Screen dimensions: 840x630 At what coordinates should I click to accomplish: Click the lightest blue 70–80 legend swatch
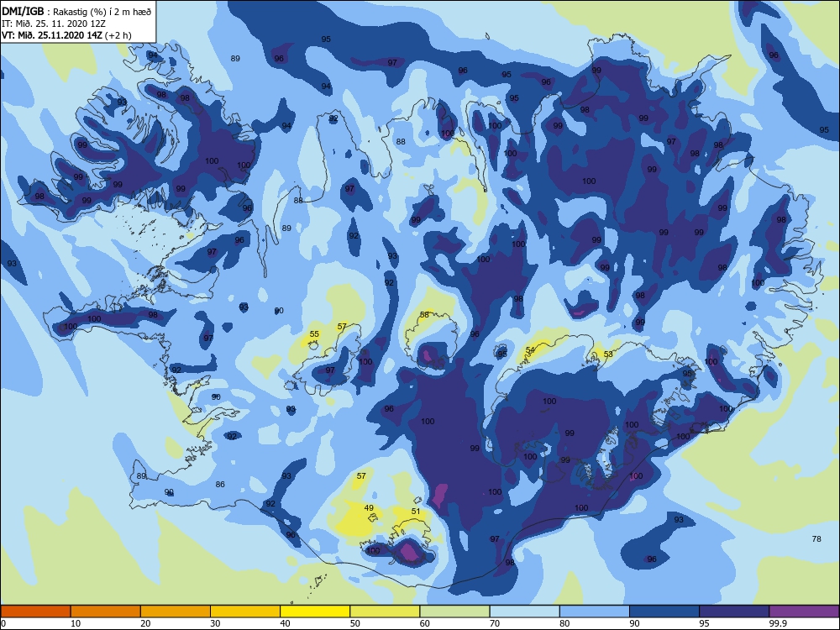pyautogui.click(x=524, y=612)
